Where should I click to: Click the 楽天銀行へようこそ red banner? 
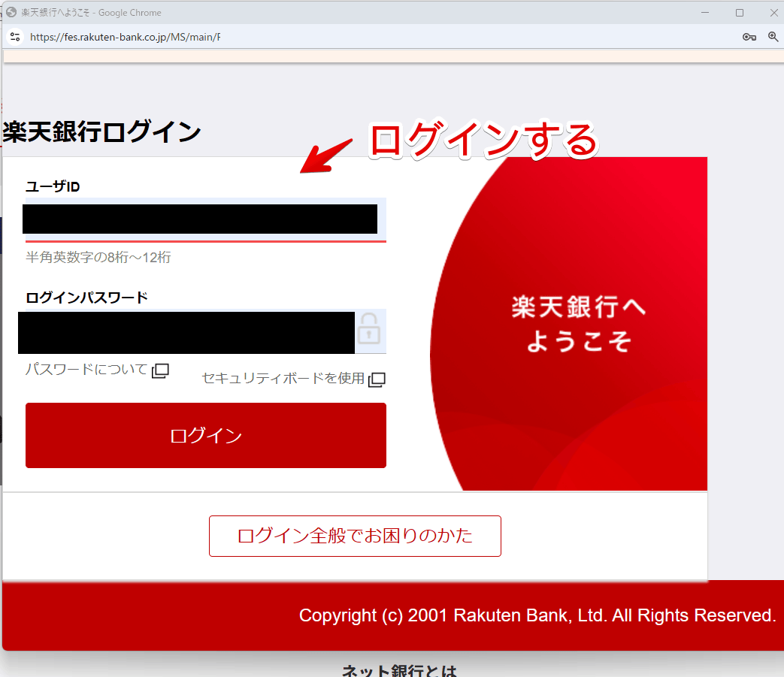coord(577,324)
